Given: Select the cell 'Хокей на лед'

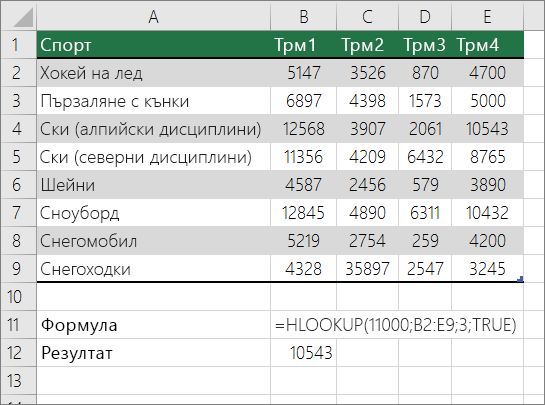Looking at the screenshot, I should pos(153,73).
